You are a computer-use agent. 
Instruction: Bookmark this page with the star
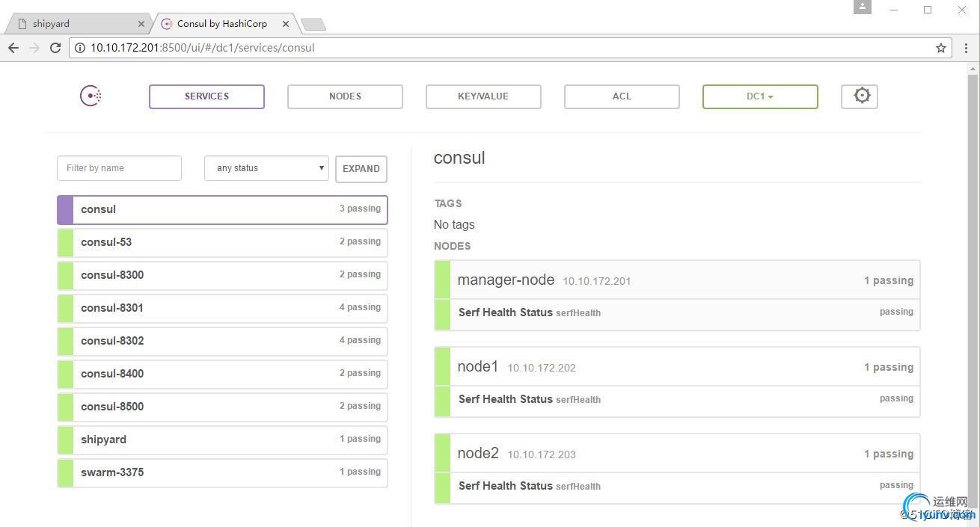coord(941,48)
